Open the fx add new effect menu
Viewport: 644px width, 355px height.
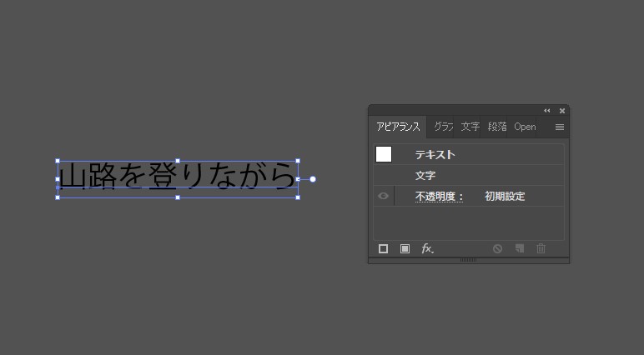coord(428,248)
